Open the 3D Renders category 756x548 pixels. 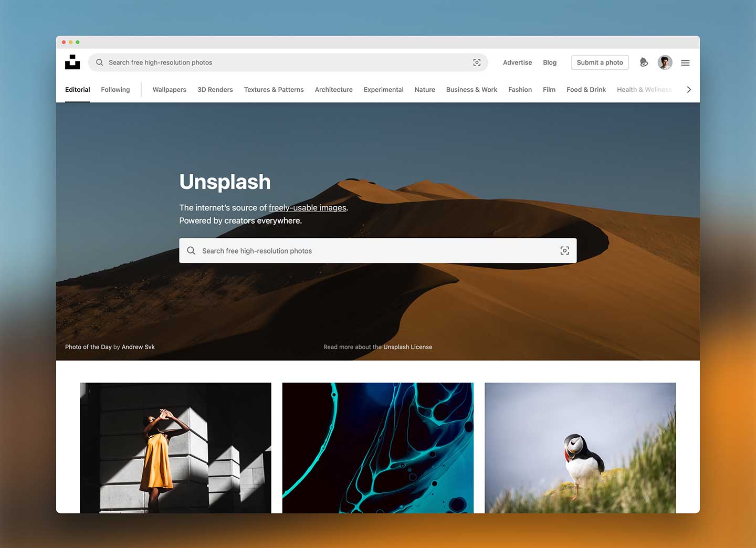[215, 90]
